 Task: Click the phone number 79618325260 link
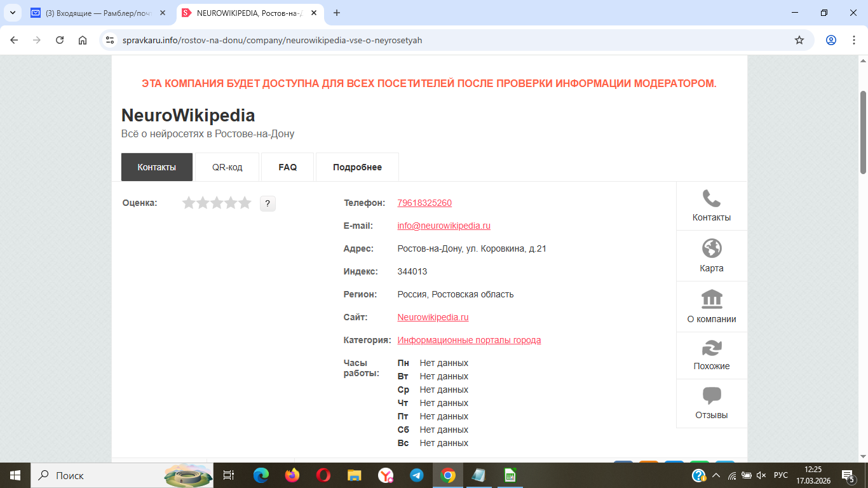[424, 203]
